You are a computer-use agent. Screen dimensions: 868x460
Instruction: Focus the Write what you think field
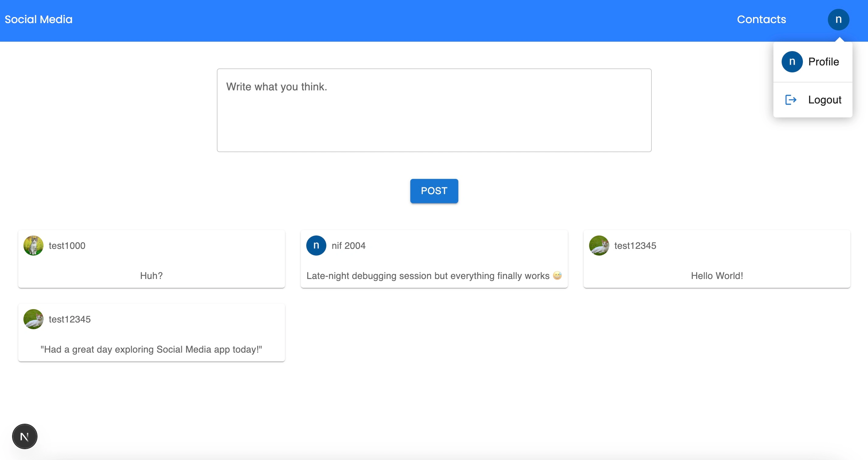point(434,110)
